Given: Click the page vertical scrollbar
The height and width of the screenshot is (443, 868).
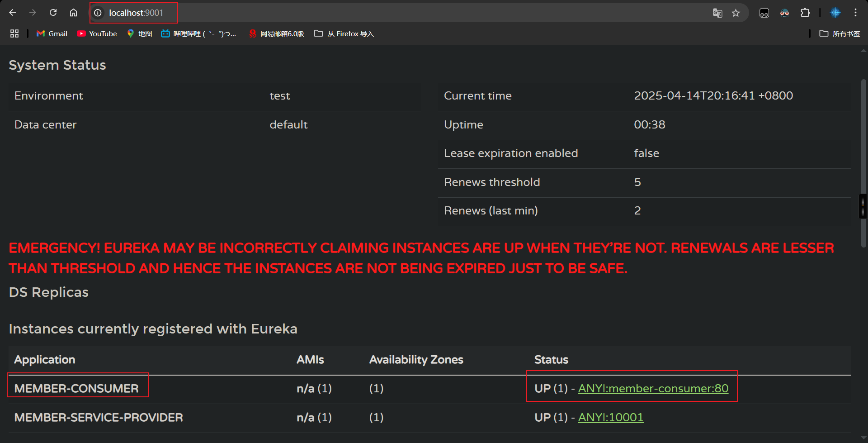Looking at the screenshot, I should [863, 163].
